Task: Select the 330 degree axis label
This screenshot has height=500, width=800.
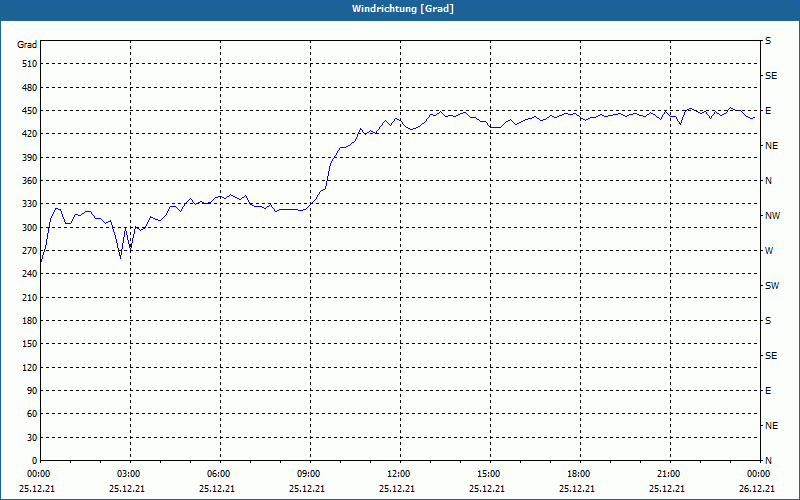Action: [30, 204]
